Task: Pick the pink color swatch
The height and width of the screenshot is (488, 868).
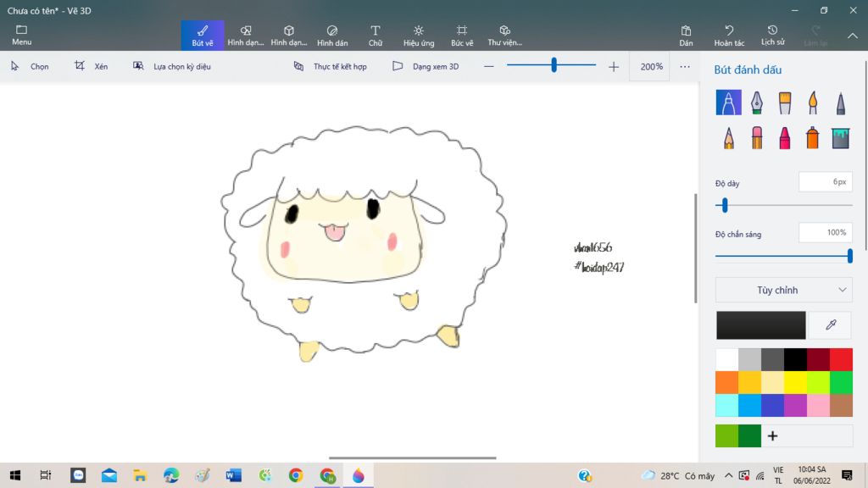Action: tap(818, 405)
